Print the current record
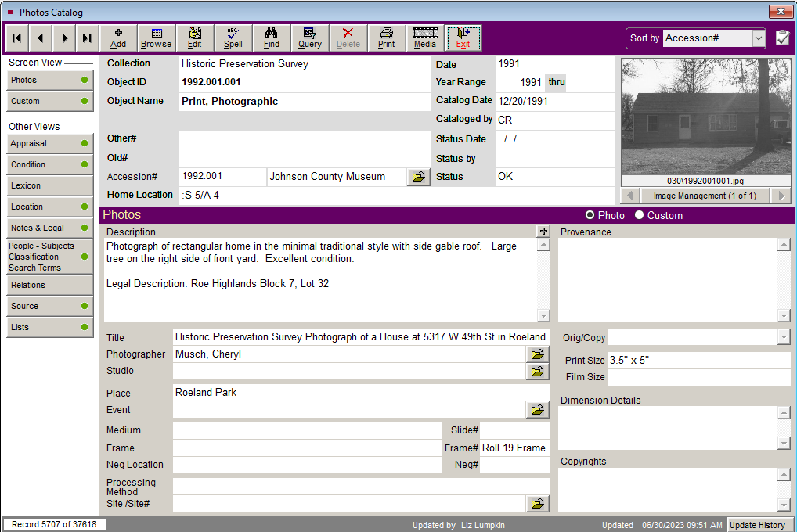797x532 pixels. pos(386,38)
